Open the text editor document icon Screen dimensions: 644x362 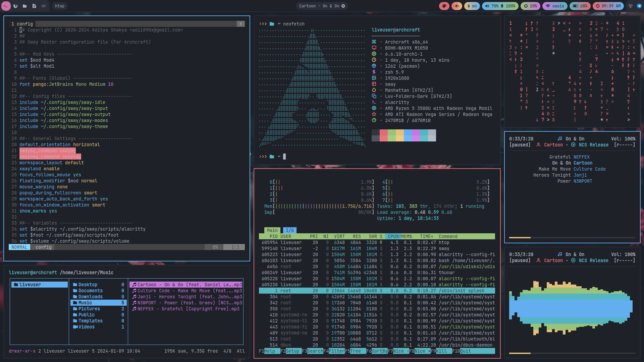34,6
